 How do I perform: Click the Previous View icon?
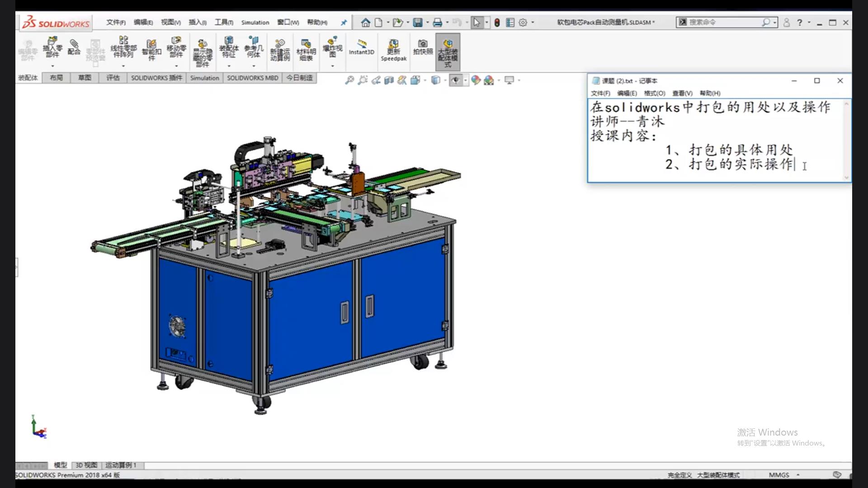point(376,80)
